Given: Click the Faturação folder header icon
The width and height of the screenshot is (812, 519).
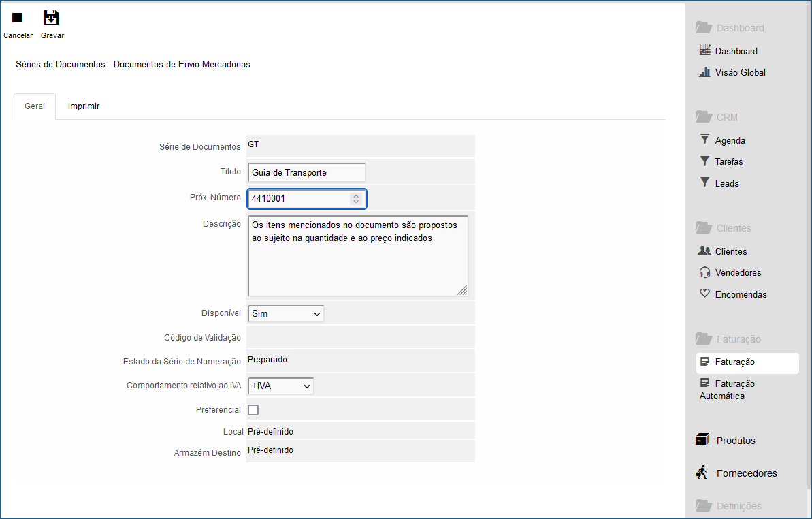Looking at the screenshot, I should [x=704, y=339].
